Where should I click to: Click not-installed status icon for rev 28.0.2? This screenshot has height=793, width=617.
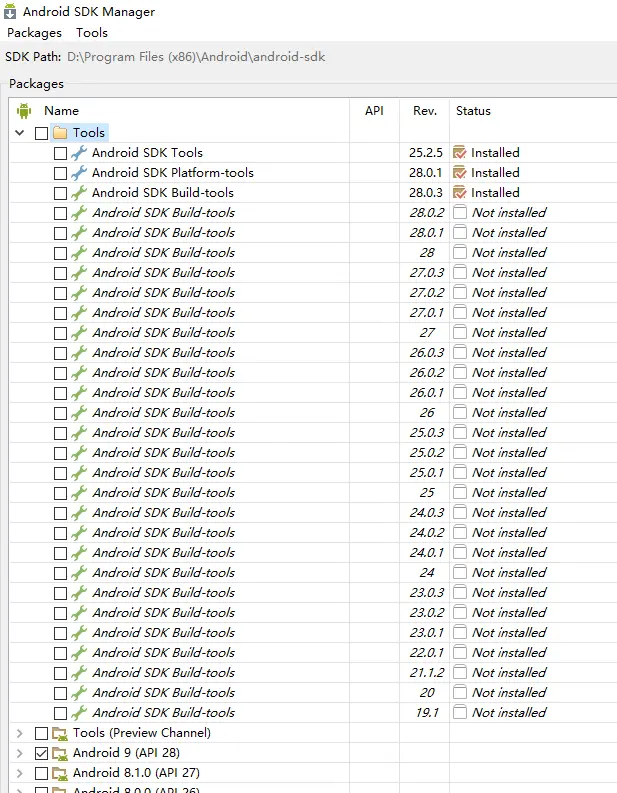coord(460,212)
